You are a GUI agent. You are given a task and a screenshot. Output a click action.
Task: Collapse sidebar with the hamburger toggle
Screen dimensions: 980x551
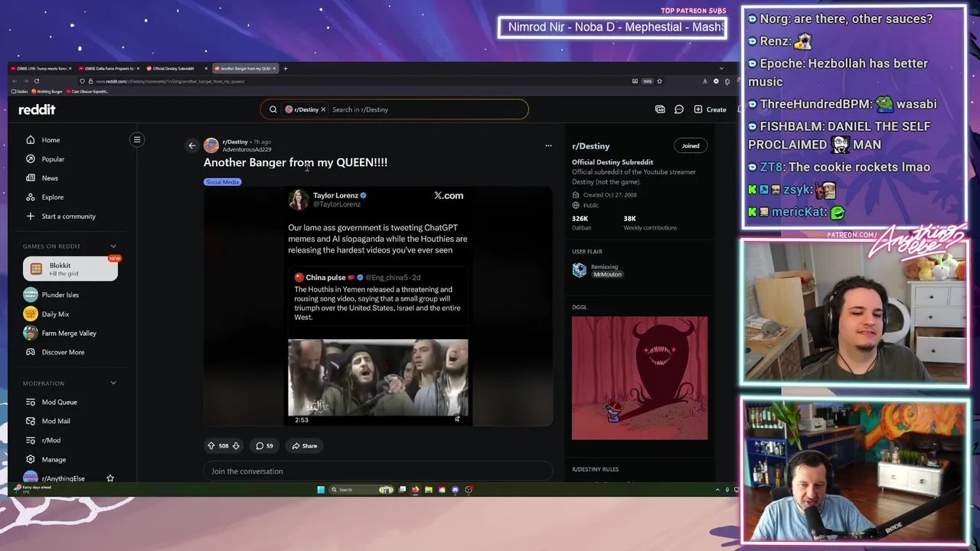point(137,139)
